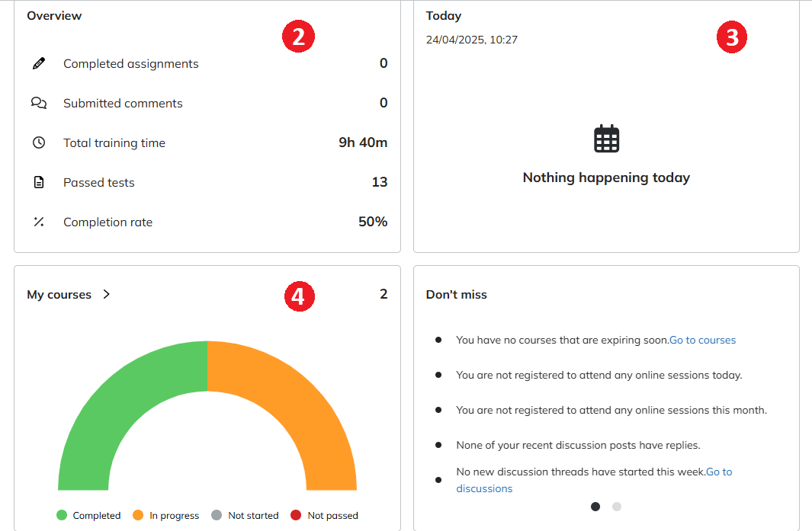Click the speech bubbles icon for Submitted comments

[39, 104]
